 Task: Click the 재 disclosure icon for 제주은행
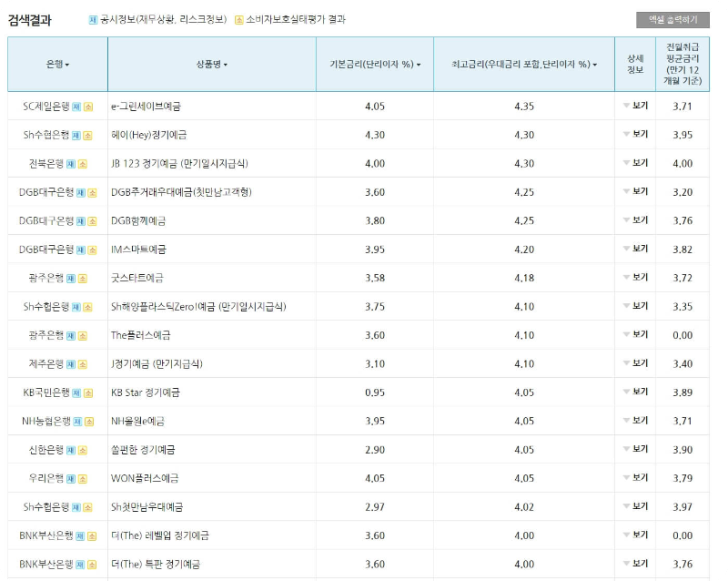pyautogui.click(x=71, y=364)
